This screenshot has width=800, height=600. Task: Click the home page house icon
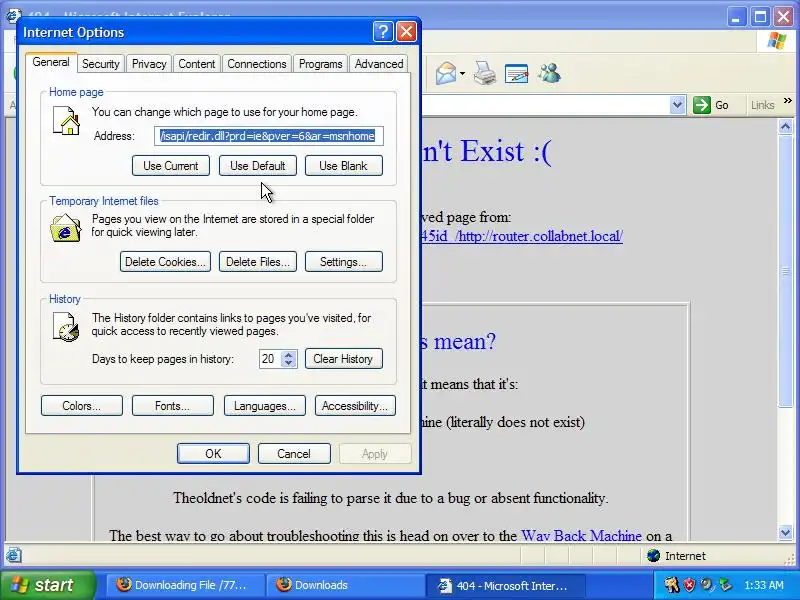[67, 121]
